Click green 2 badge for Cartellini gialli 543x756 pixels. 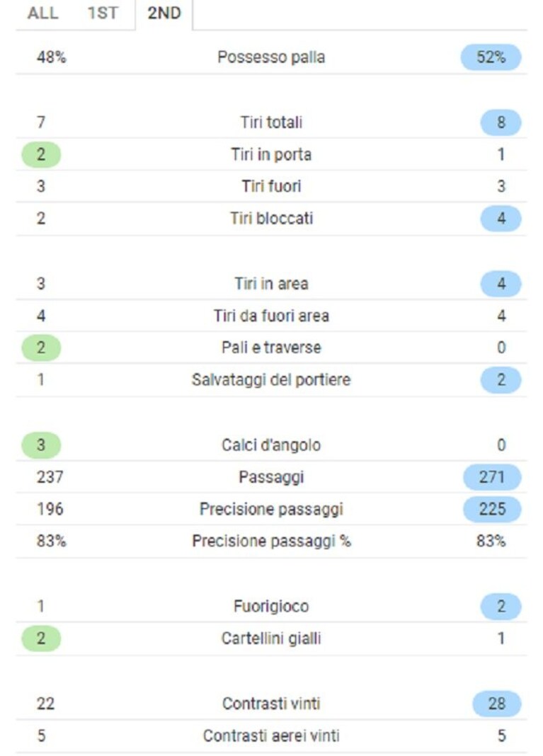coord(41,638)
